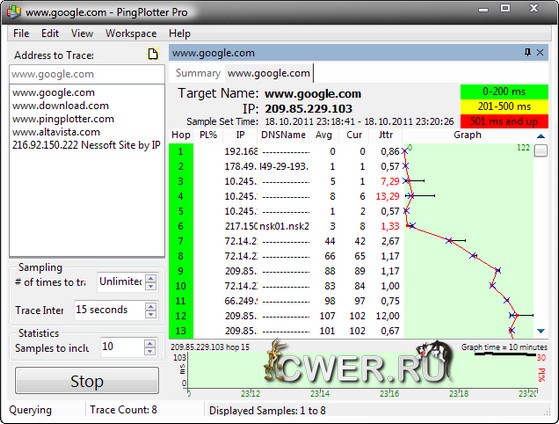
Task: Click 209.85.229.103 hop 15 timeline label
Action: (x=210, y=347)
